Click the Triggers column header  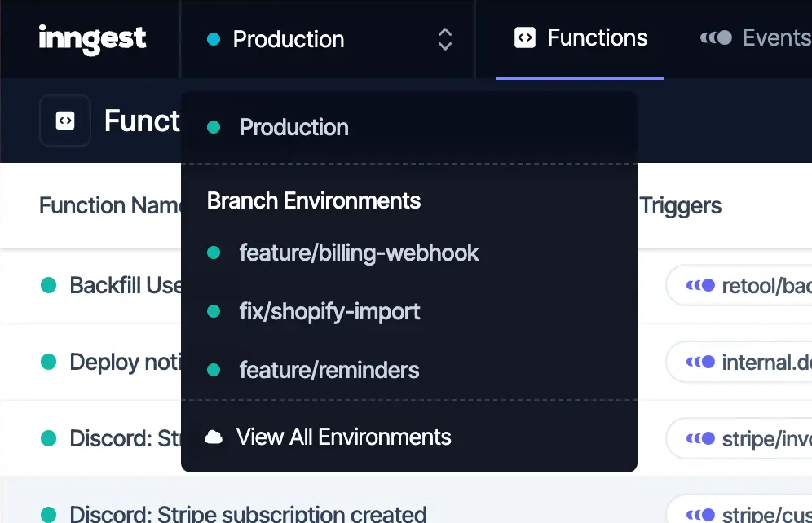680,206
